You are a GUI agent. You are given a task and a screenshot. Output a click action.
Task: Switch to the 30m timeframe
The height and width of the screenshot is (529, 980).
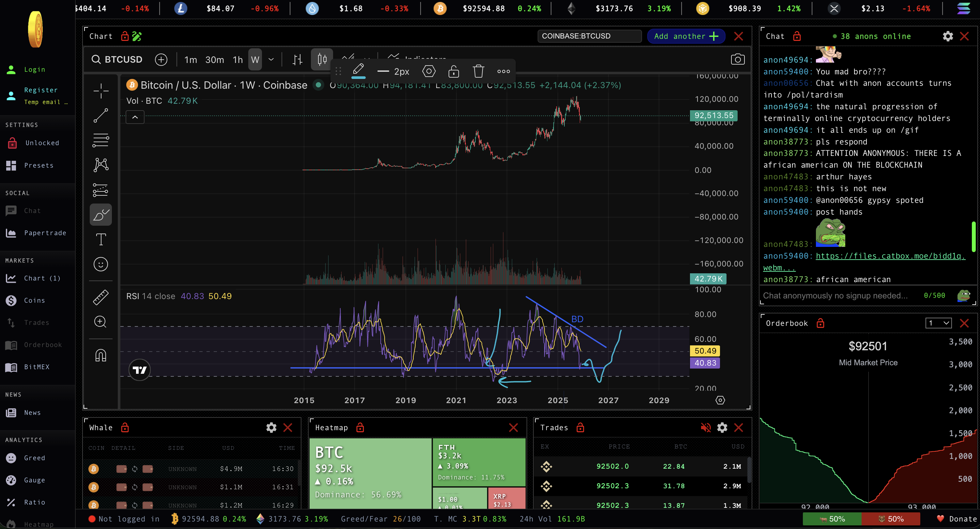point(215,60)
